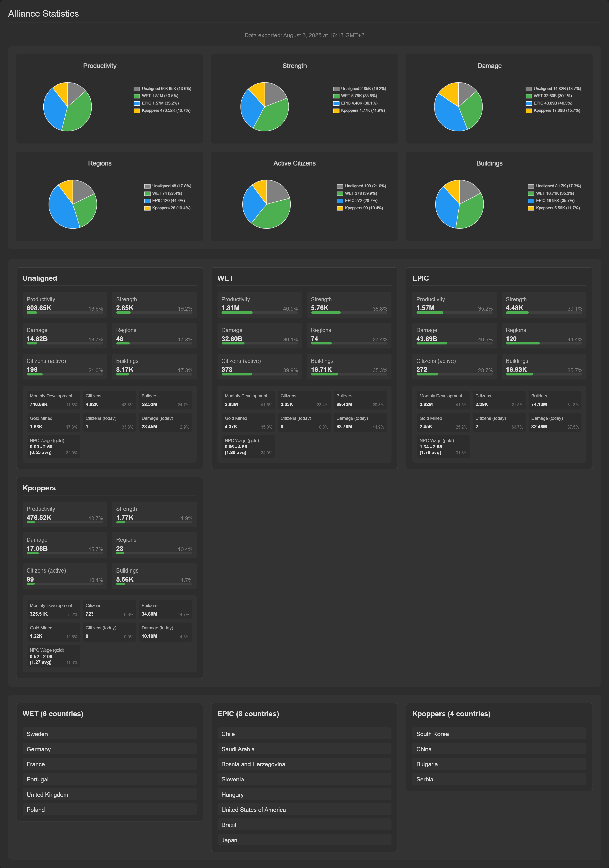Click EPIC Damage 43.89B value
The image size is (609, 868).
(427, 339)
